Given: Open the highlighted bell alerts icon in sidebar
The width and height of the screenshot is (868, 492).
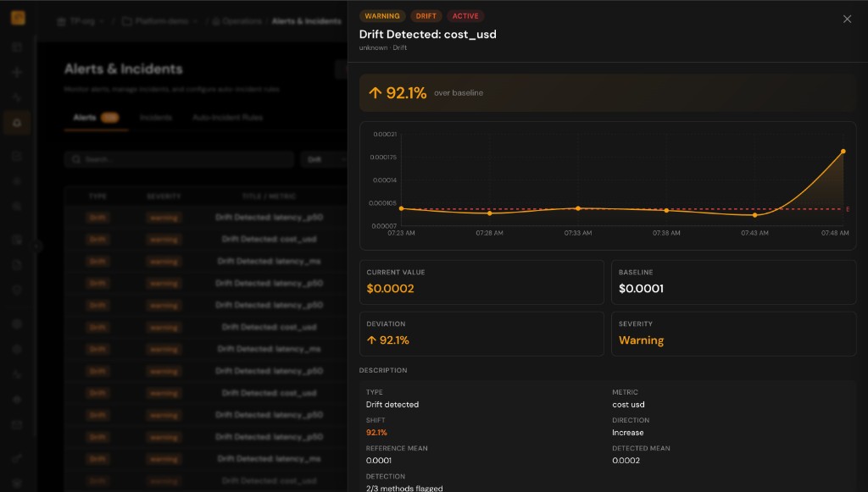Looking at the screenshot, I should 17,124.
